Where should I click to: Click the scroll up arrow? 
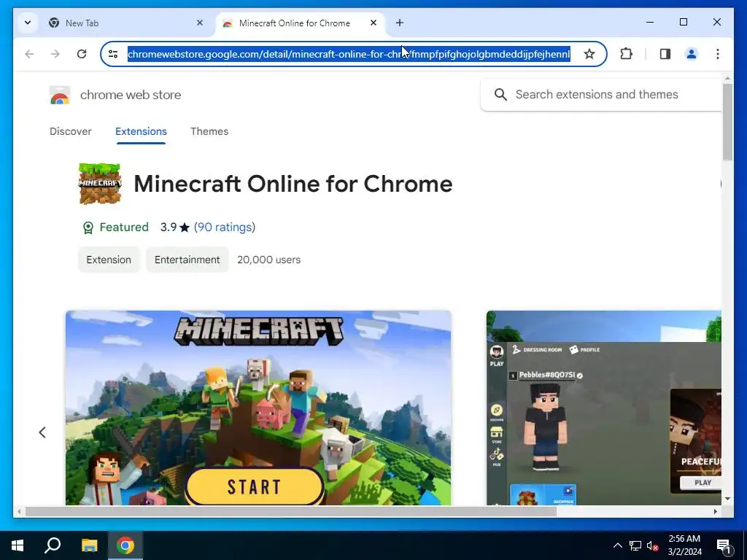point(727,78)
